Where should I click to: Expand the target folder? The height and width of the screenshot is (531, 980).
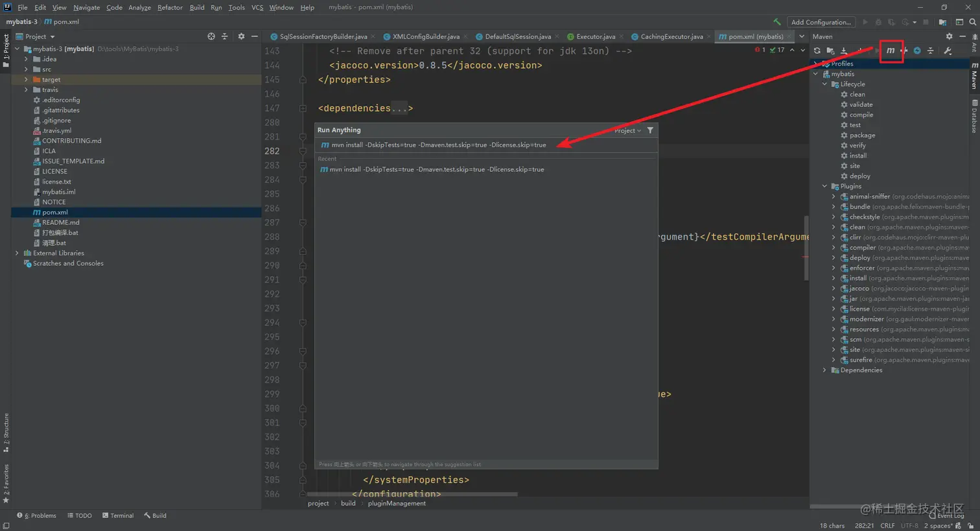point(27,80)
